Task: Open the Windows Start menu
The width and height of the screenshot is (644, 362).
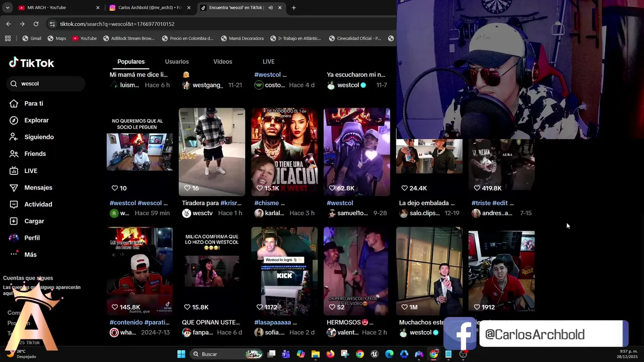Action: click(181, 354)
